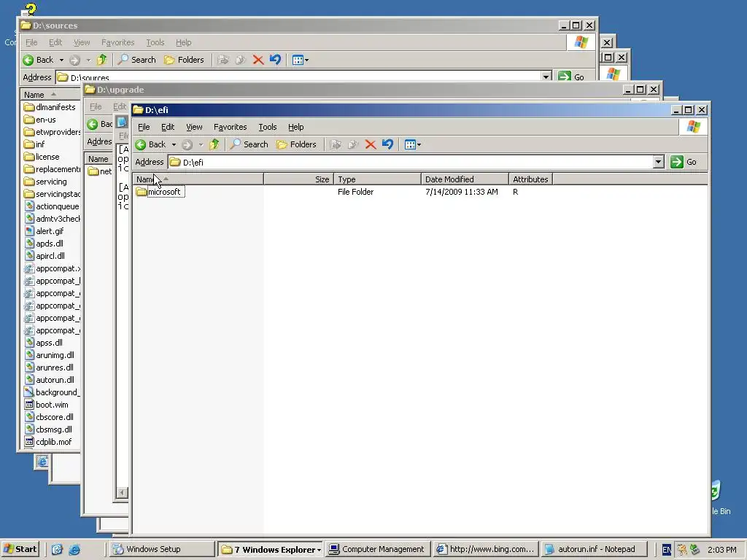Click Up folder icon in D:\sources toolbar
The width and height of the screenshot is (747, 560).
[x=101, y=60]
